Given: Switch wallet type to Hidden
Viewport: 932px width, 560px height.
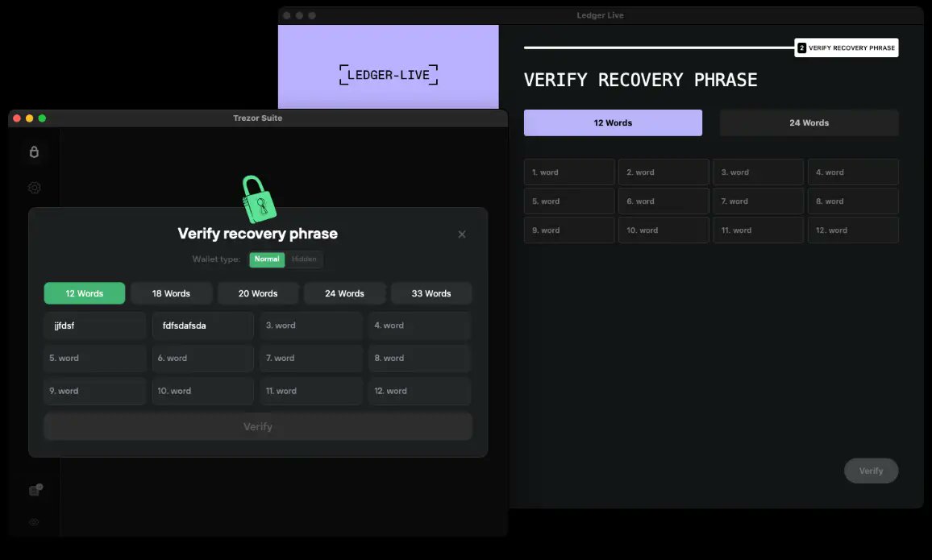Looking at the screenshot, I should pos(304,259).
